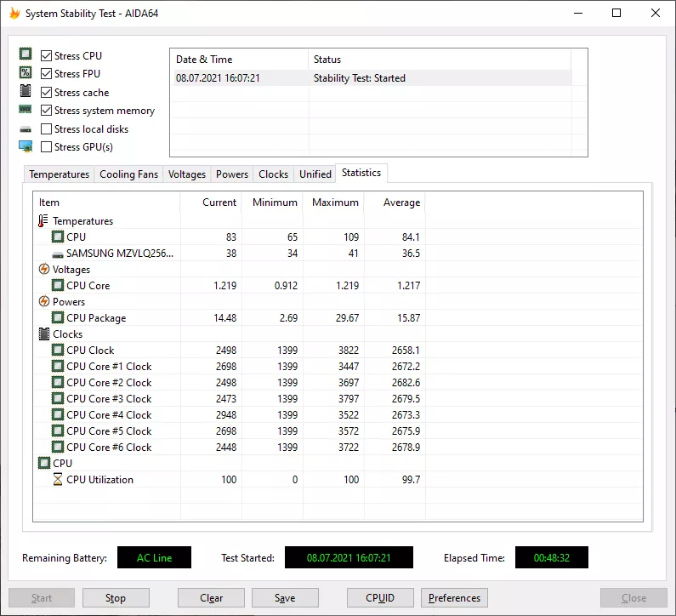Click the Item column header

pyautogui.click(x=106, y=202)
